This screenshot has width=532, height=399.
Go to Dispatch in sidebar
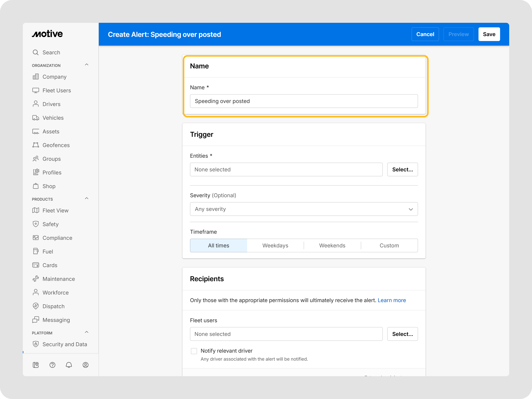(x=53, y=306)
